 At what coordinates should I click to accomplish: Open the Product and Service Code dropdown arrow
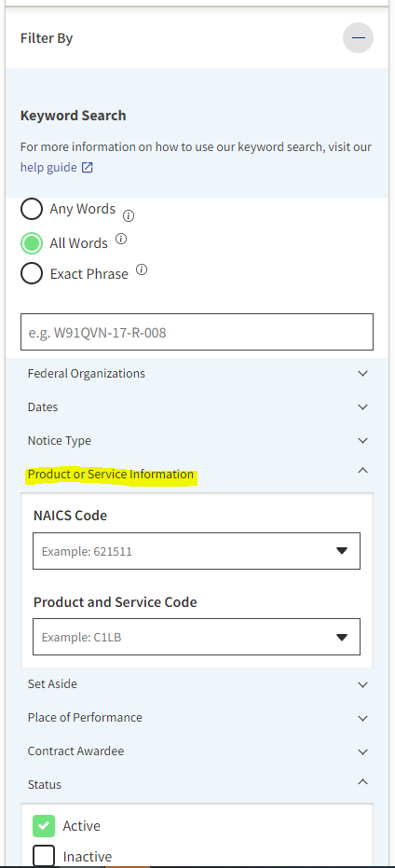[342, 637]
